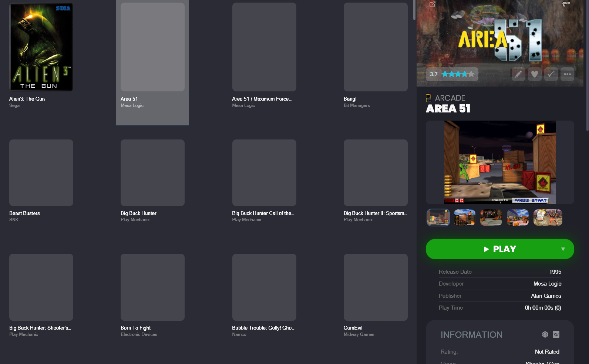Select Big Buck Hunter Call of the... tile

click(264, 173)
